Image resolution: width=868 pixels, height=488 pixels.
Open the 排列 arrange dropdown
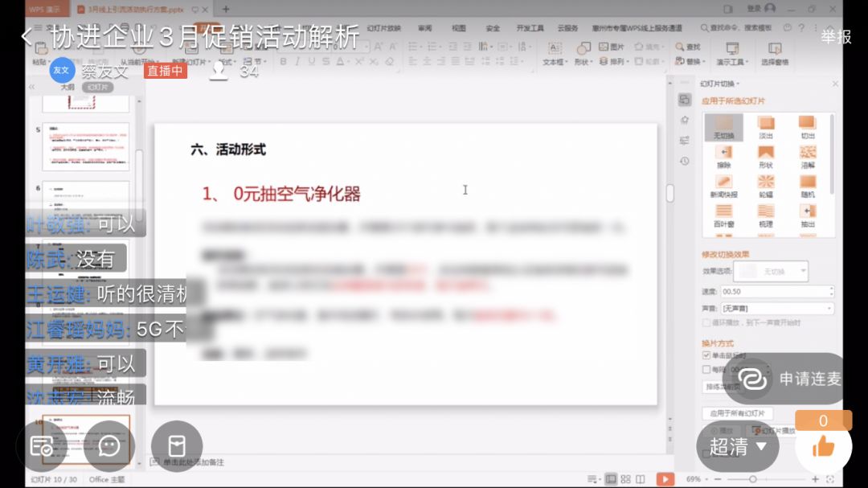pyautogui.click(x=615, y=61)
